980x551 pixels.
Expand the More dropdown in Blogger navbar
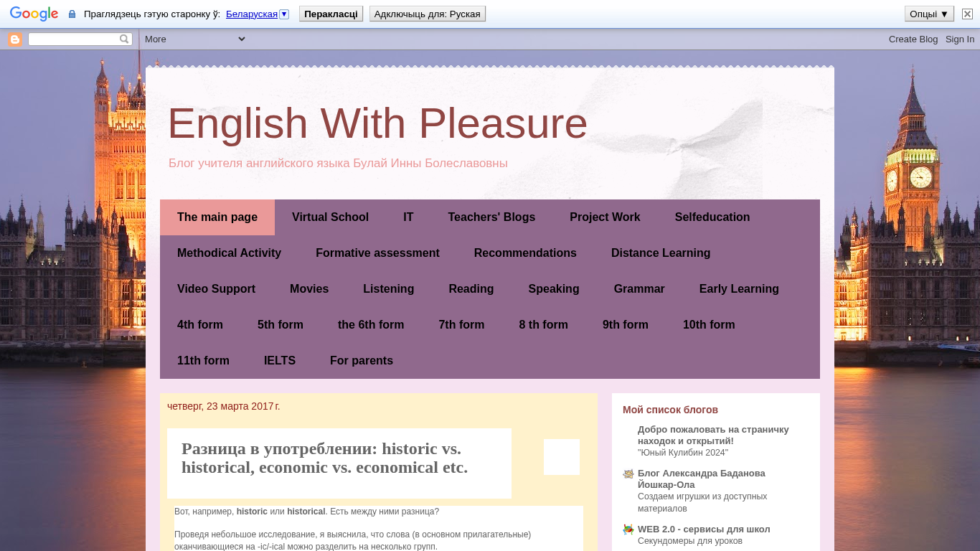coord(194,39)
